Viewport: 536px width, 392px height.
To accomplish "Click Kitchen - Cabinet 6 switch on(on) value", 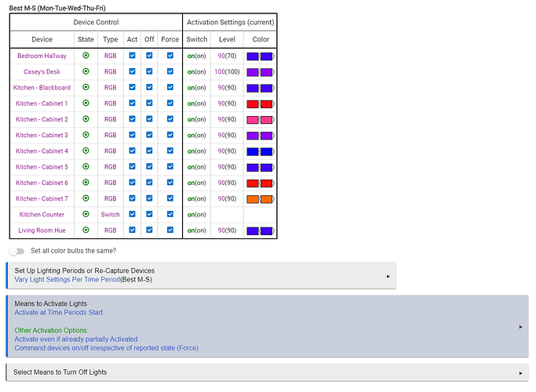I will click(197, 183).
